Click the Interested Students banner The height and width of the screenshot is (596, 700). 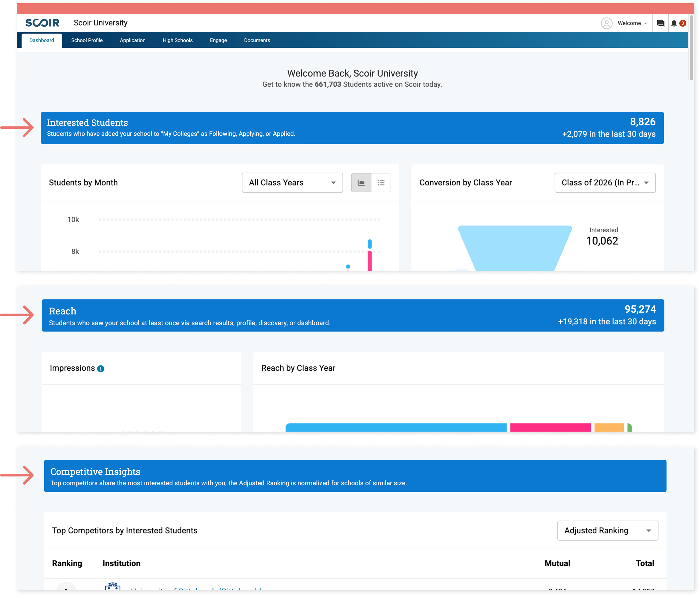click(x=352, y=128)
